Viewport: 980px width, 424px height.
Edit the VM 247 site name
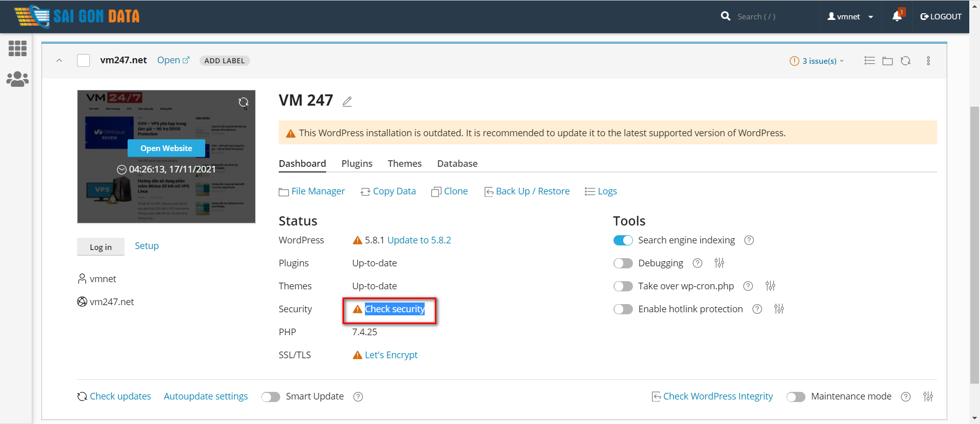[347, 102]
